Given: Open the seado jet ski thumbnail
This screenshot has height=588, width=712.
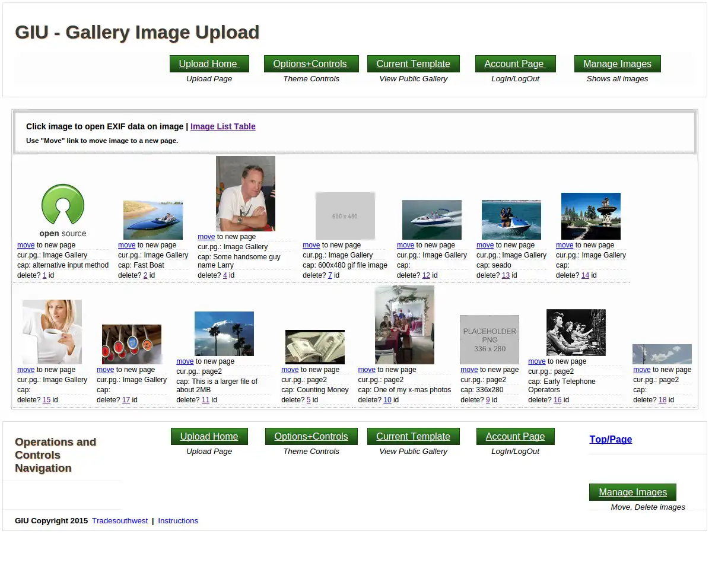Looking at the screenshot, I should tap(511, 220).
